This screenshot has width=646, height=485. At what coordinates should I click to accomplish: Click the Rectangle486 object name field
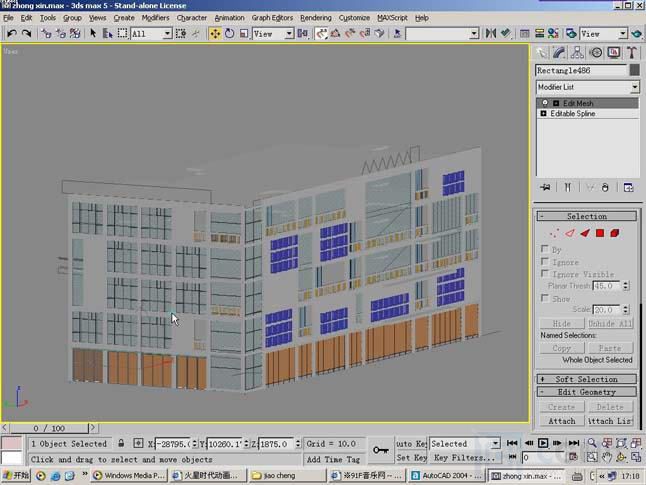click(581, 70)
